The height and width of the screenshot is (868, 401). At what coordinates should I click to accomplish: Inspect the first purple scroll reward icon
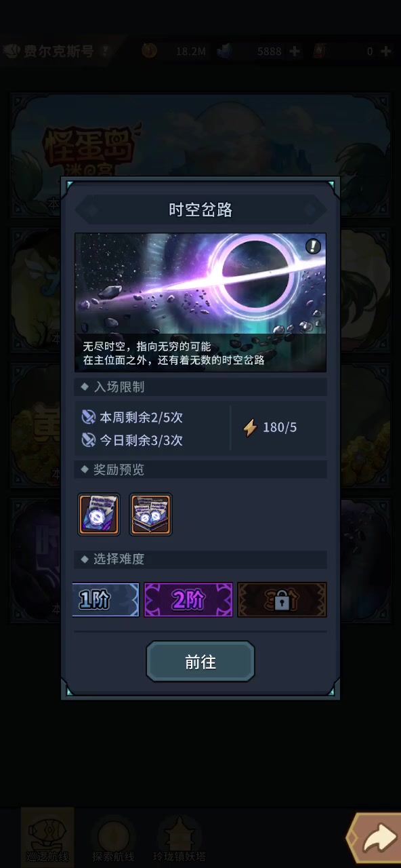click(99, 515)
